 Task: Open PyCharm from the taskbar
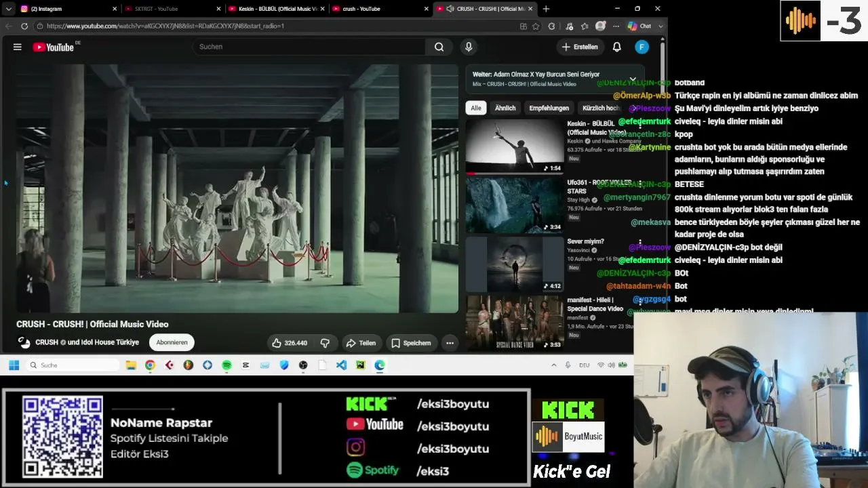[x=360, y=365]
